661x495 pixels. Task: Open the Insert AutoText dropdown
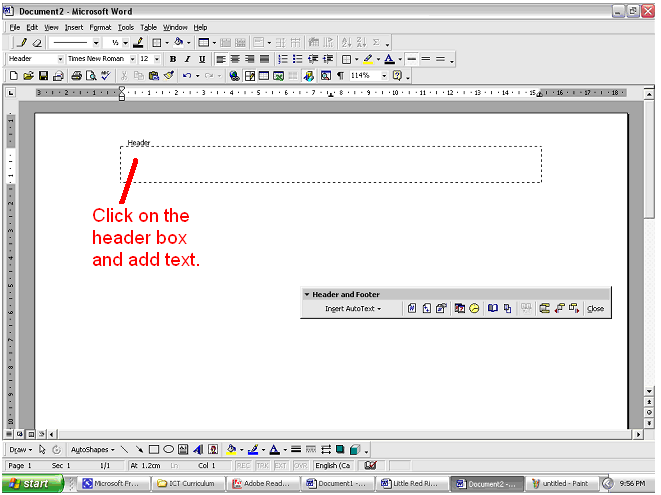(353, 309)
